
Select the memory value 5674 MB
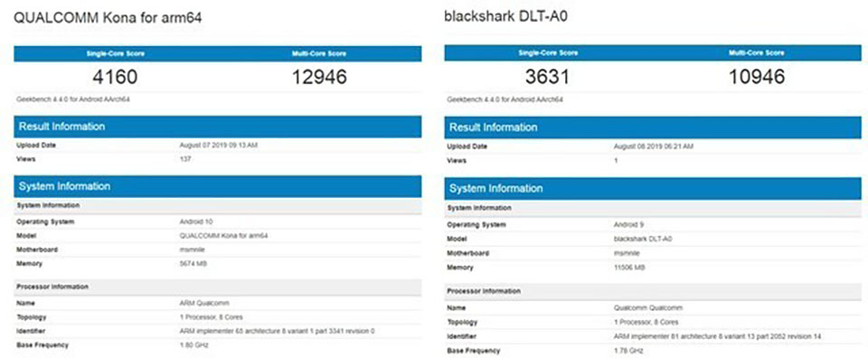193,264
